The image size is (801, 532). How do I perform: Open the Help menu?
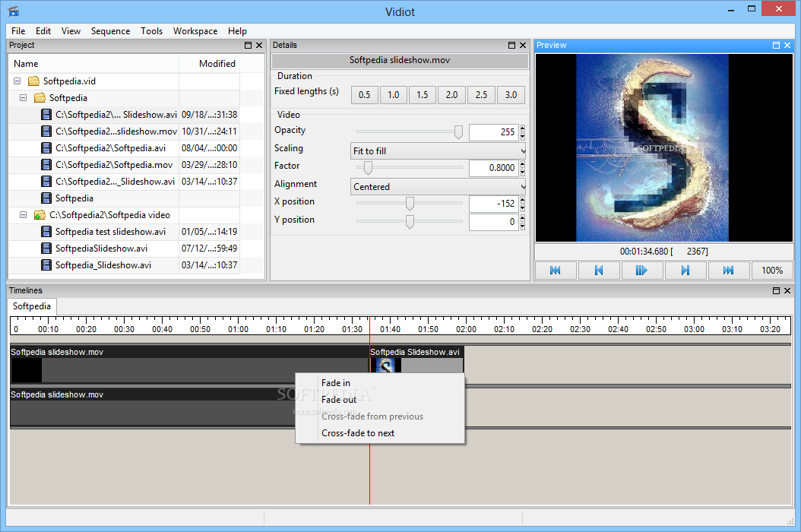point(237,31)
